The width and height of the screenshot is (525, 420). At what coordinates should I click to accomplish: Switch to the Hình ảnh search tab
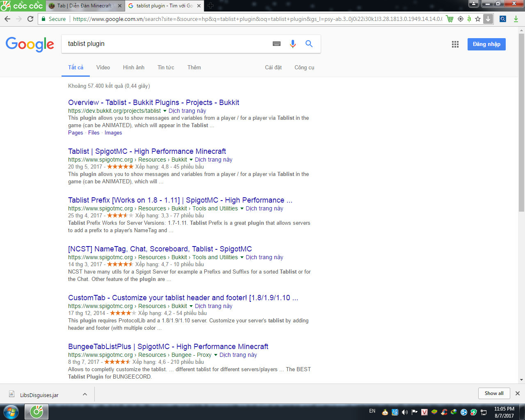pyautogui.click(x=133, y=67)
